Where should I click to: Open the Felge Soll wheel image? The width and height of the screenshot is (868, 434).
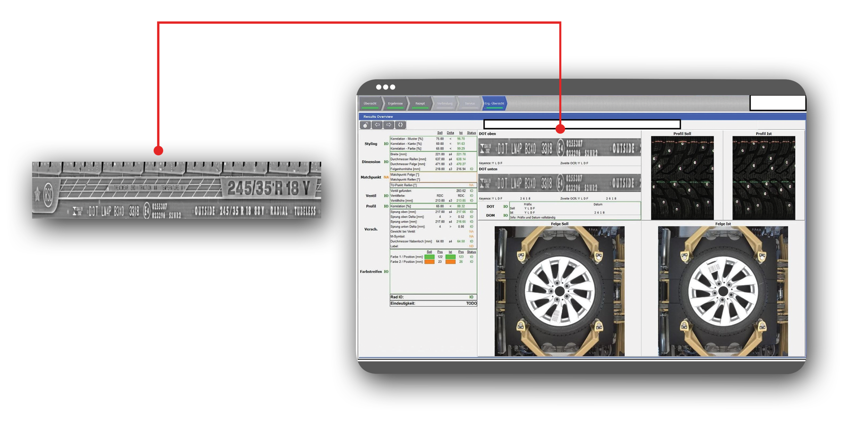click(559, 291)
